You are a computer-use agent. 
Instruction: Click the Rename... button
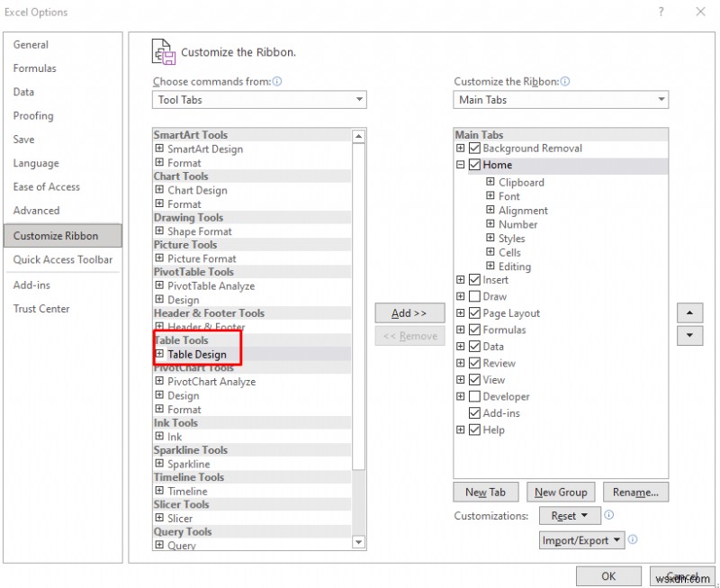635,492
